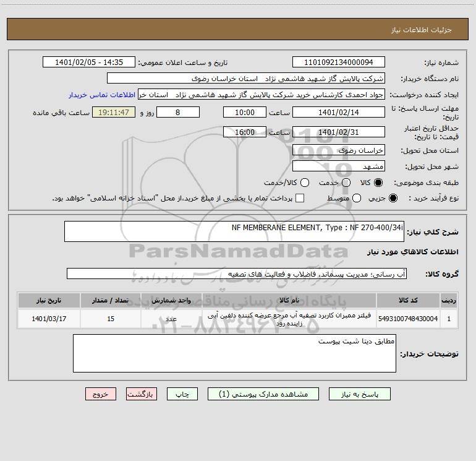Viewport: 476px width, 461px height.
Task: Click the نام کالا column header
Action: (289, 300)
